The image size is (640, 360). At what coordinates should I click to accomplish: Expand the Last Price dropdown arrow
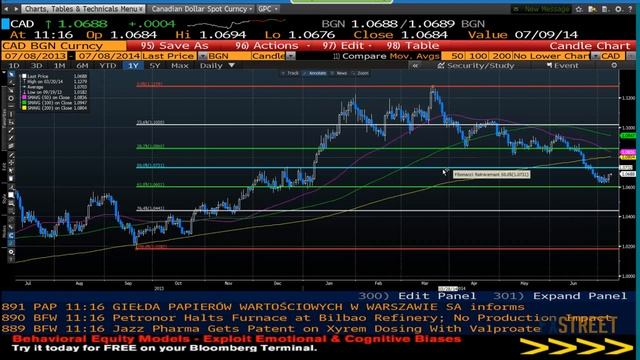(202, 56)
